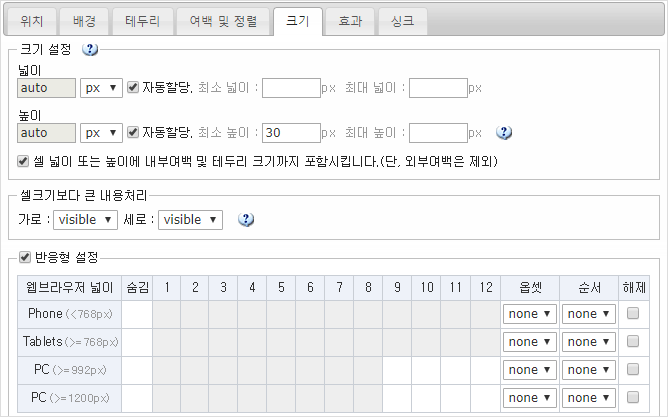Toggle 자동할당 checkbox for 넓이
This screenshot has height=417, width=668.
(x=133, y=87)
